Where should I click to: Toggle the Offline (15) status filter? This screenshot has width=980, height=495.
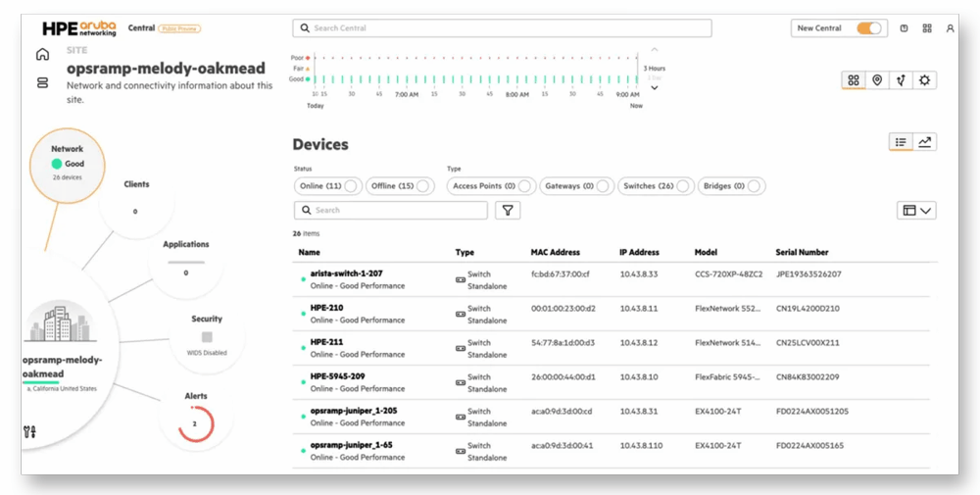[400, 186]
